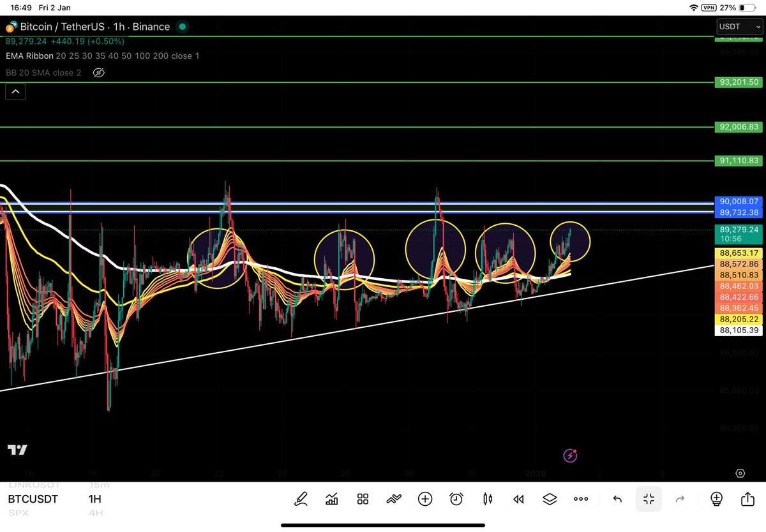Tap the Bitcoin coin logo icon
This screenshot has height=532, width=766.
click(x=11, y=27)
